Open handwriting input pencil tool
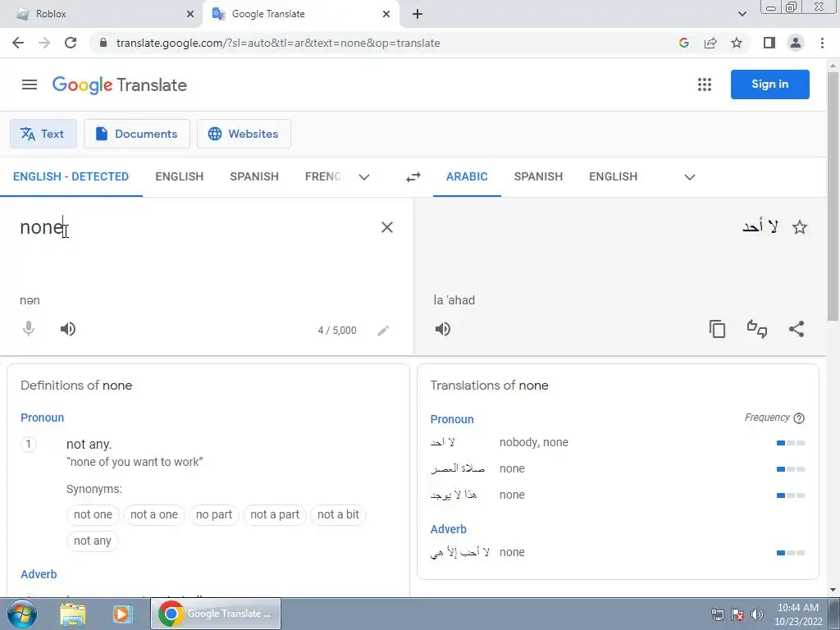The height and width of the screenshot is (630, 840). 382,331
